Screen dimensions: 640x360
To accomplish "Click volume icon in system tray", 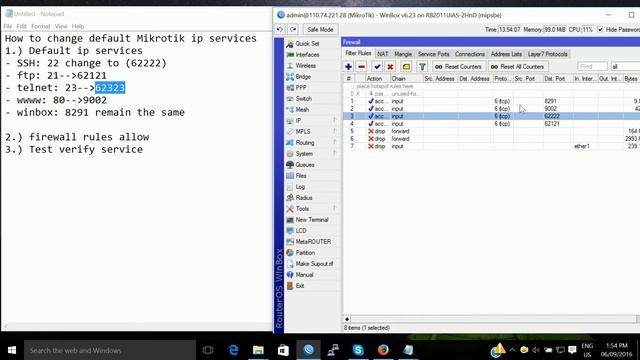I will pyautogui.click(x=536, y=350).
